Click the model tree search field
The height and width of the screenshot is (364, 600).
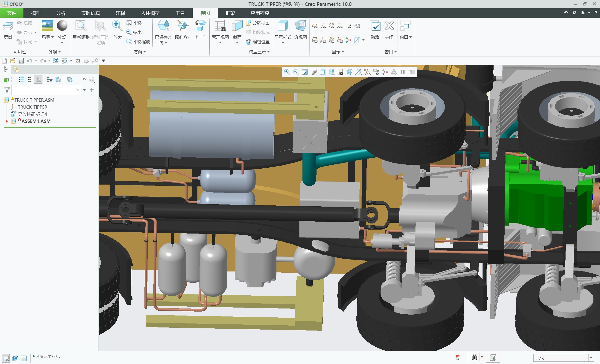(x=43, y=90)
